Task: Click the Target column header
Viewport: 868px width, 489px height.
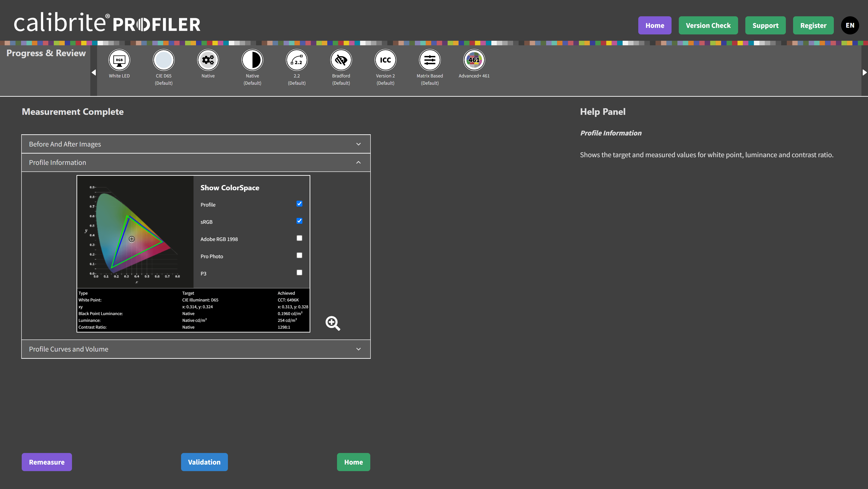Action: pyautogui.click(x=188, y=293)
